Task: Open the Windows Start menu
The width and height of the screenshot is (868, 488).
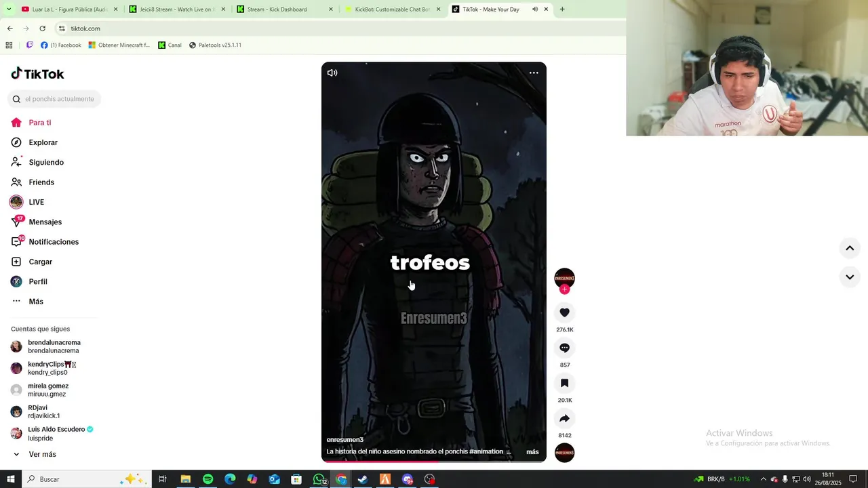Action: coord(10,479)
